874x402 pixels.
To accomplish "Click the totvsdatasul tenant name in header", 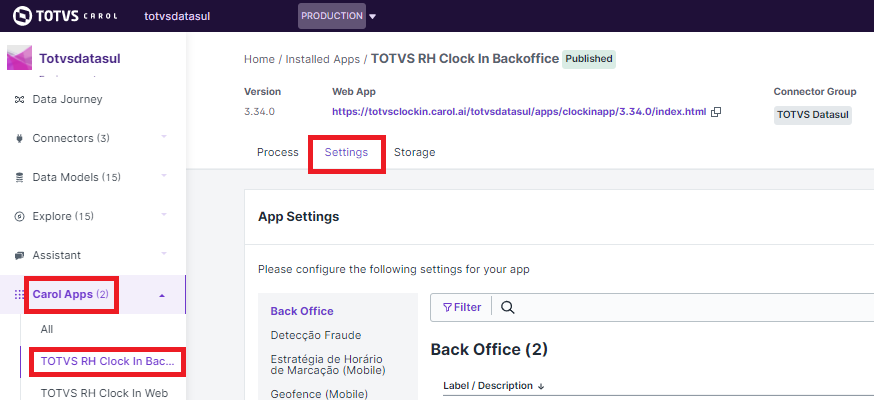I will tap(177, 16).
